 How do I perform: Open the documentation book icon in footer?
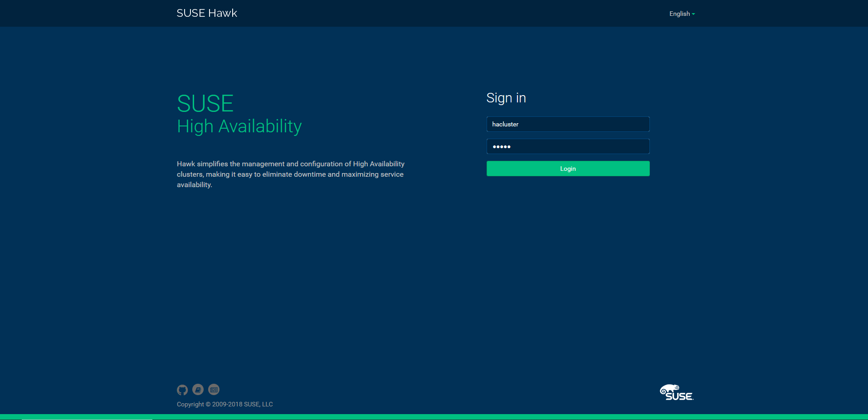[198, 390]
